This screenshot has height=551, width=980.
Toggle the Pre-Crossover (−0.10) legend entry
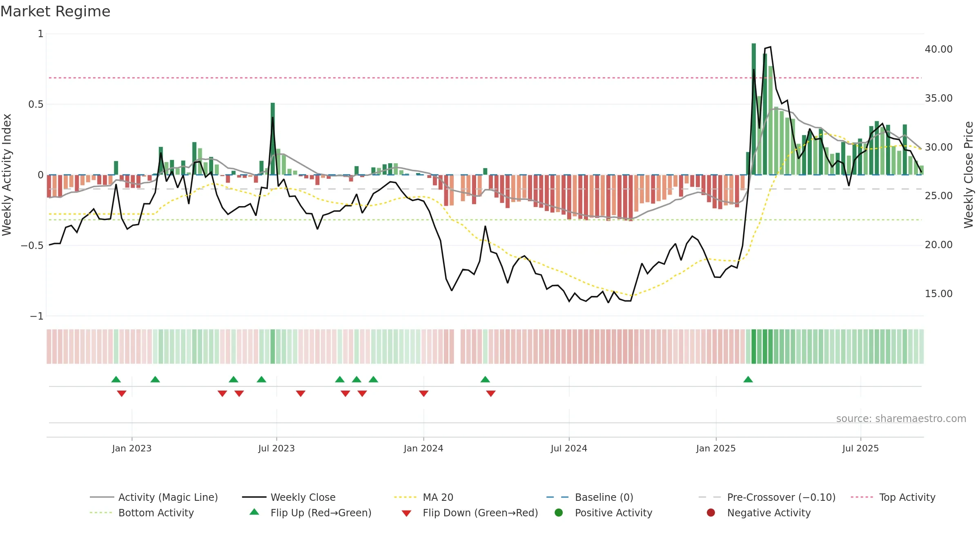click(767, 497)
